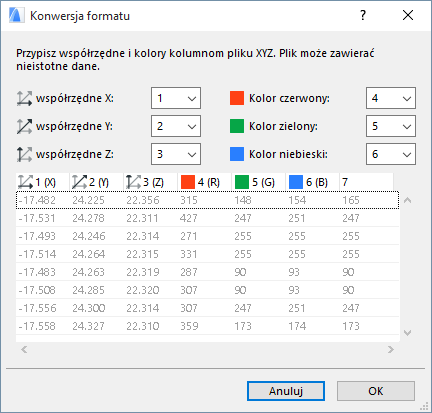The height and width of the screenshot is (413, 432).
Task: Click the cell value 271
Action: [x=189, y=236]
